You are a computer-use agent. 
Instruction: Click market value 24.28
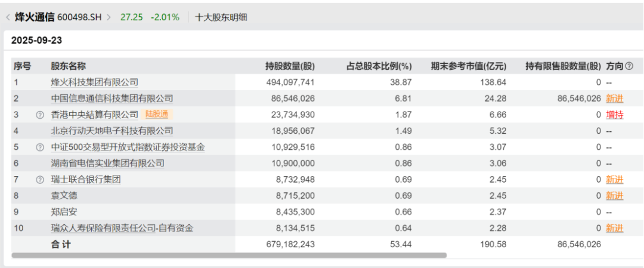click(x=497, y=98)
